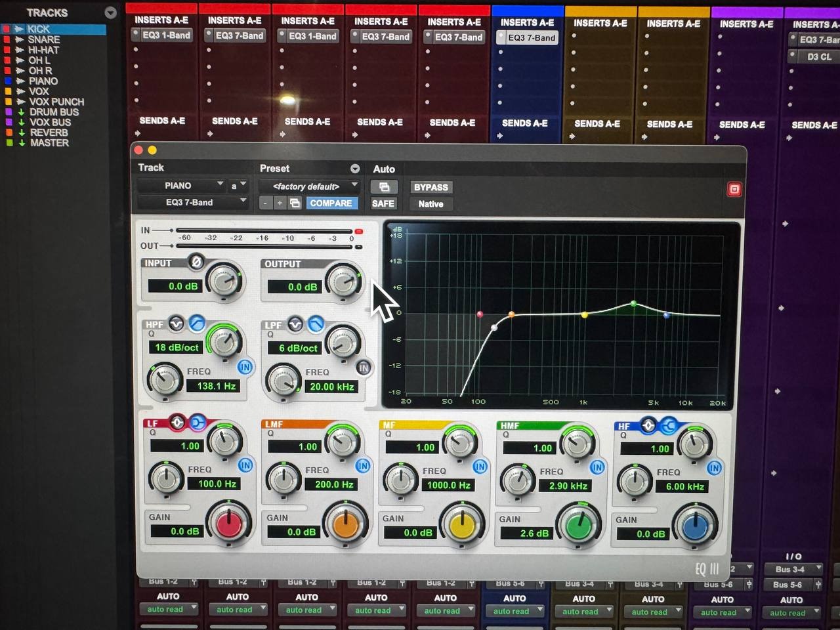Open the plug-in automation enable window
This screenshot has width=840, height=630.
pos(384,187)
